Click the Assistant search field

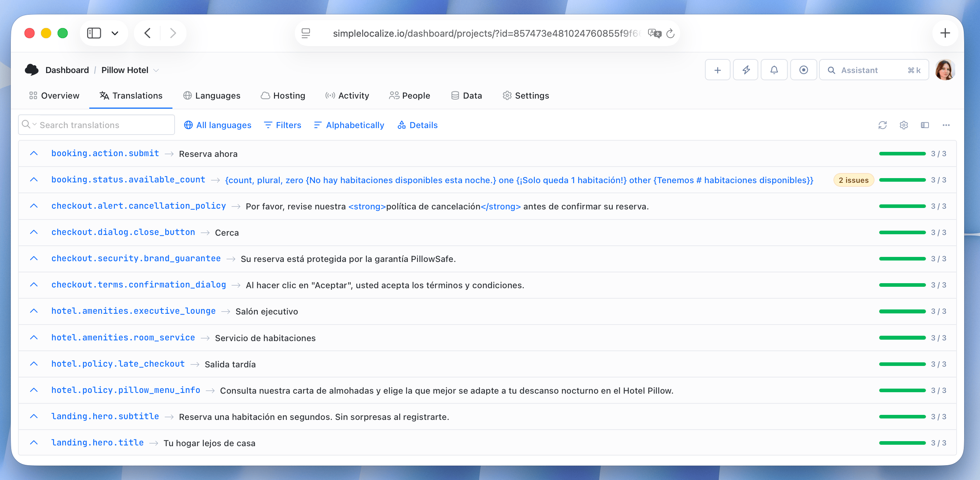[x=874, y=70]
